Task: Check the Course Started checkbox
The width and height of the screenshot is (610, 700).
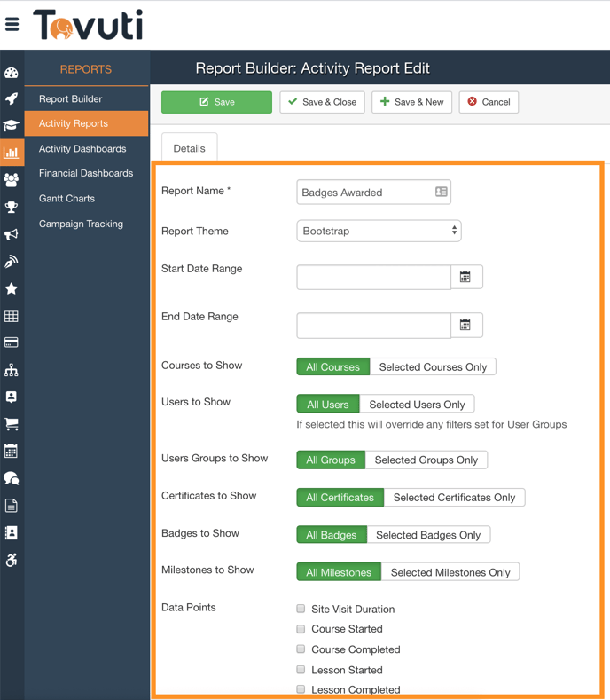Action: (x=301, y=628)
